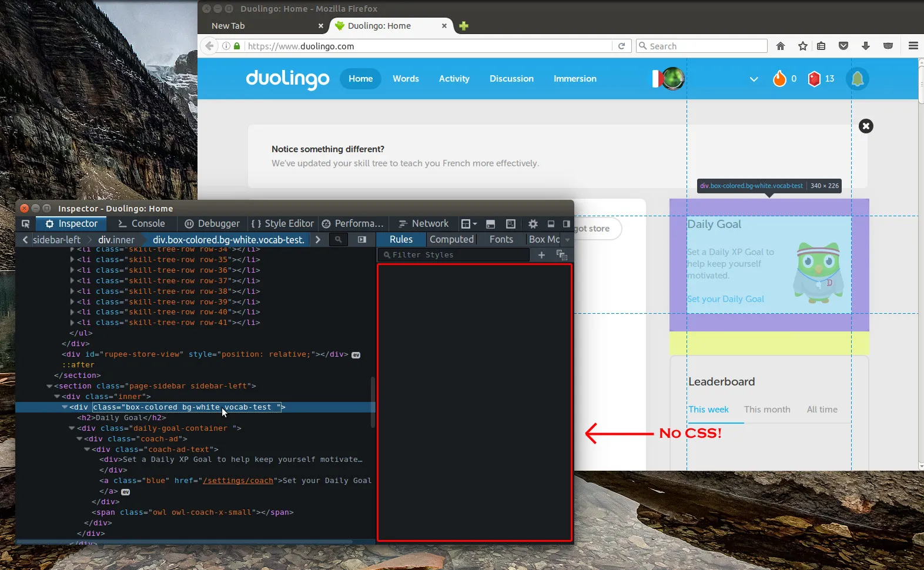Switch to the Console tab

click(x=141, y=224)
